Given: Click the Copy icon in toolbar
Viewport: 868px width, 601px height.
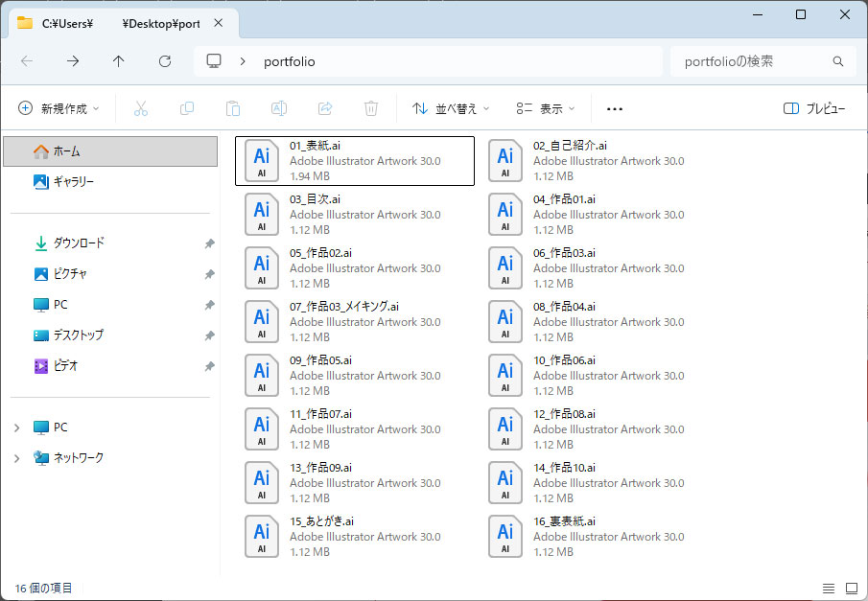Looking at the screenshot, I should point(187,109).
